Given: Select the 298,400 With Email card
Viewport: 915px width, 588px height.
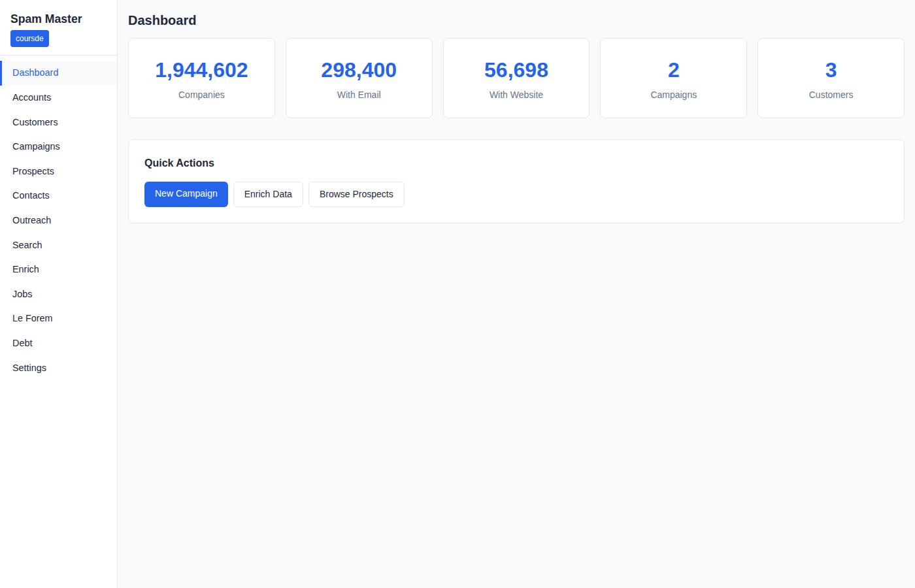Looking at the screenshot, I should (x=359, y=78).
